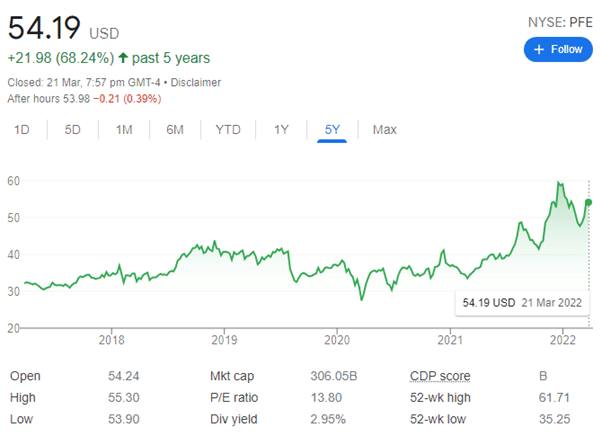Switch to the 1M chart range

tap(124, 130)
